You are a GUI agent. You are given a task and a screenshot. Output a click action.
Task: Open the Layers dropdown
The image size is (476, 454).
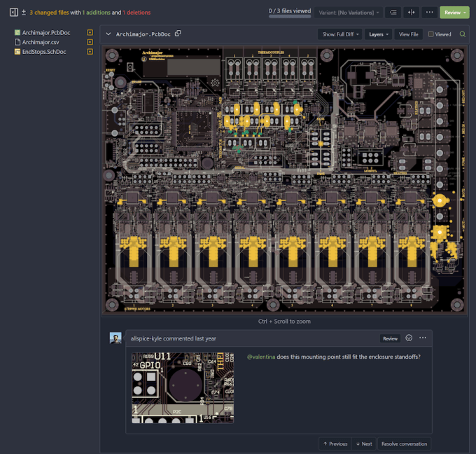[379, 34]
